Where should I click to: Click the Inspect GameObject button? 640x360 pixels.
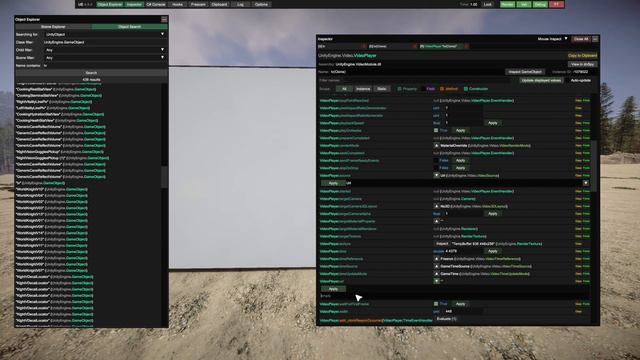(x=525, y=72)
